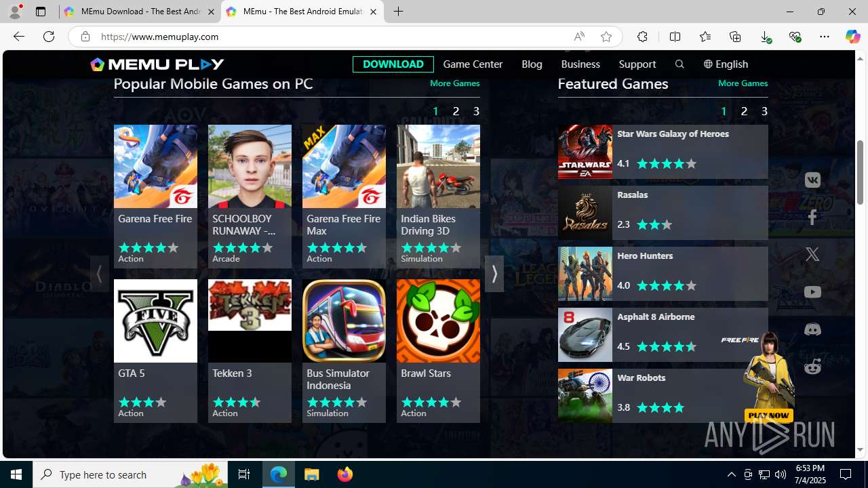Open the Game Center menu

[x=473, y=64]
